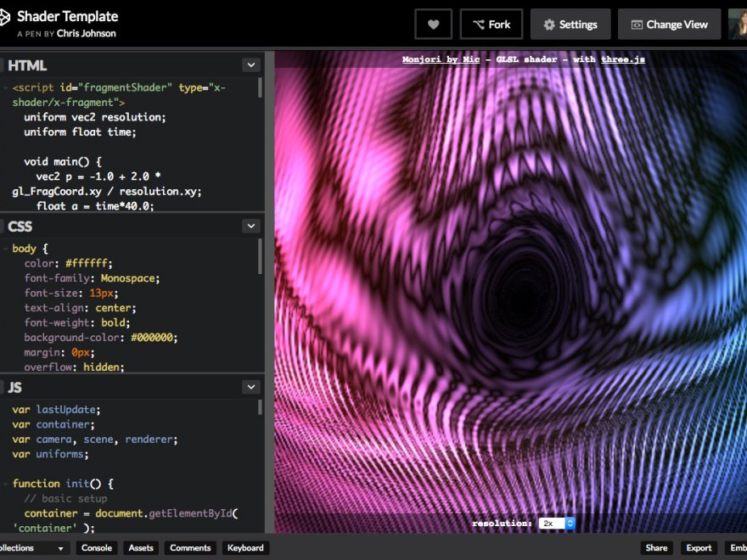Open the Assets panel
747x560 pixels.
(x=140, y=548)
